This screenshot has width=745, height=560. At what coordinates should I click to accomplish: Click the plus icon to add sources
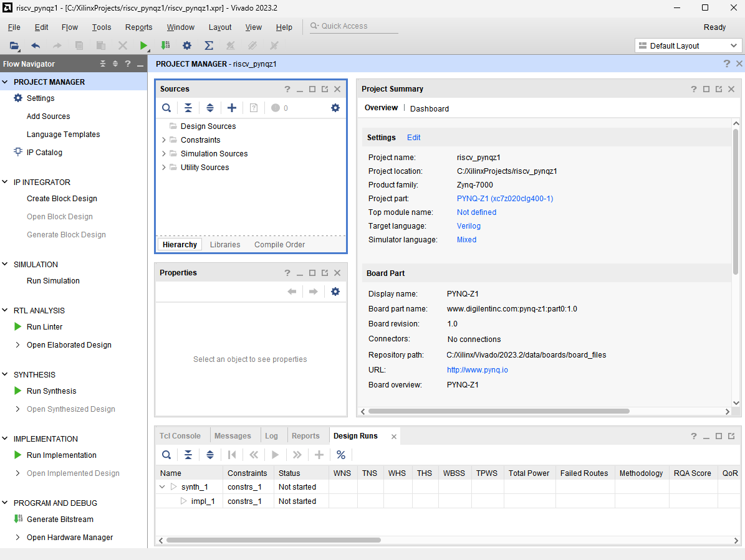pos(232,108)
